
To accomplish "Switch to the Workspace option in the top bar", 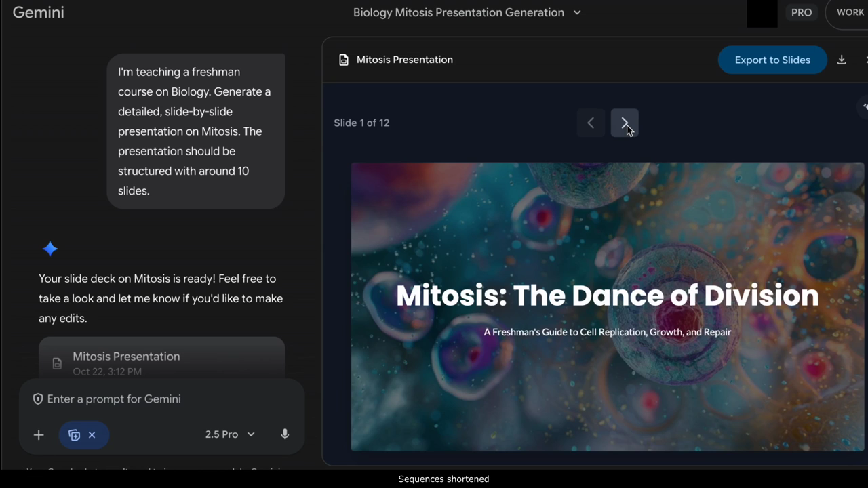I will pyautogui.click(x=850, y=12).
